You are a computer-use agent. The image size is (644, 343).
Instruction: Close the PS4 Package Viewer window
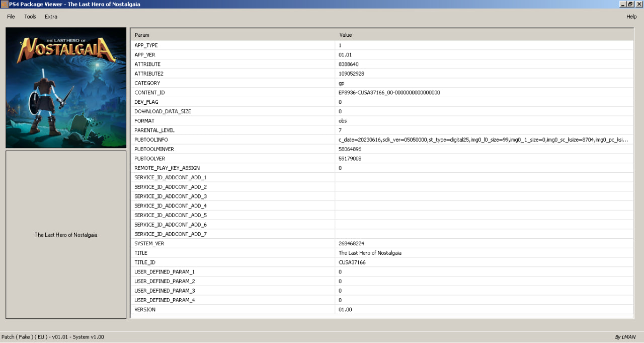click(x=639, y=4)
